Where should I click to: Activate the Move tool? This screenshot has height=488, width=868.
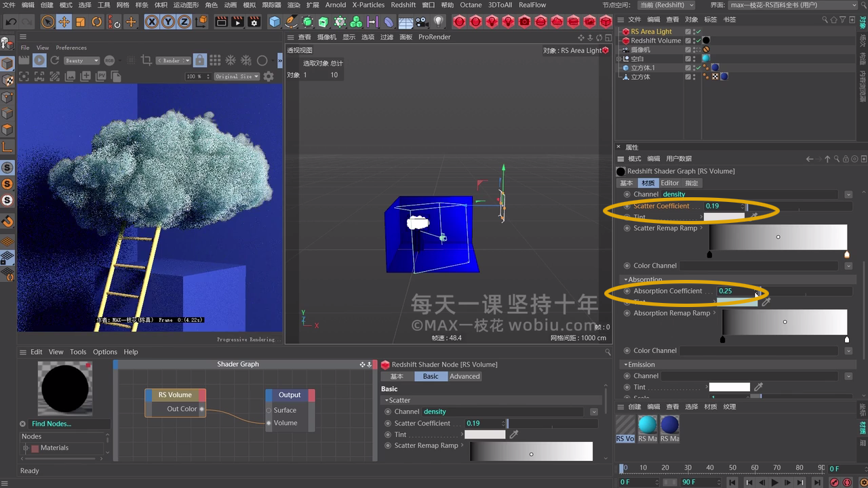64,22
